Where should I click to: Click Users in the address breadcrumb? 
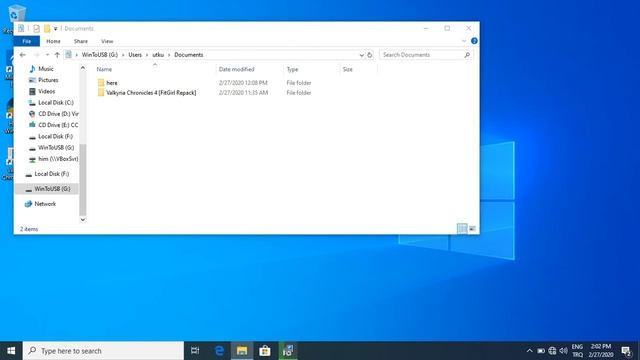[x=135, y=55]
